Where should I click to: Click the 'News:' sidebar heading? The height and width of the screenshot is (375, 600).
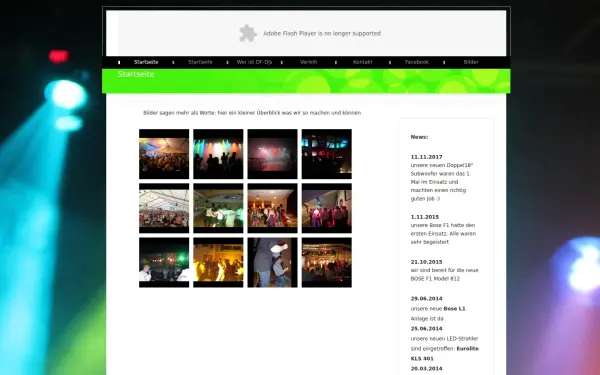[419, 137]
